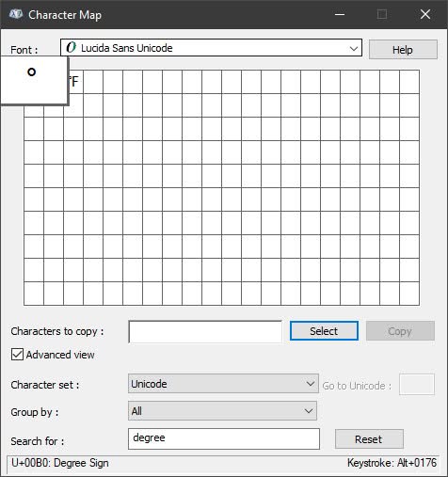
Task: Click the Select button
Action: [x=324, y=331]
